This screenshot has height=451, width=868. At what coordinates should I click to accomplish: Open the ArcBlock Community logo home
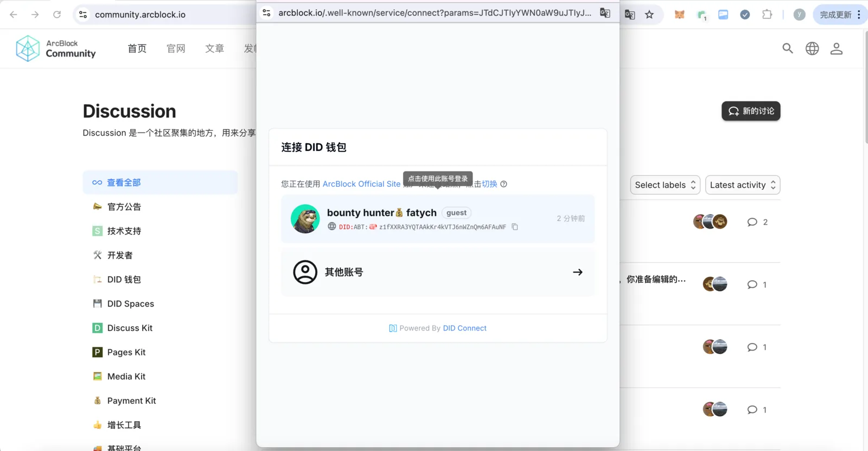click(x=56, y=48)
